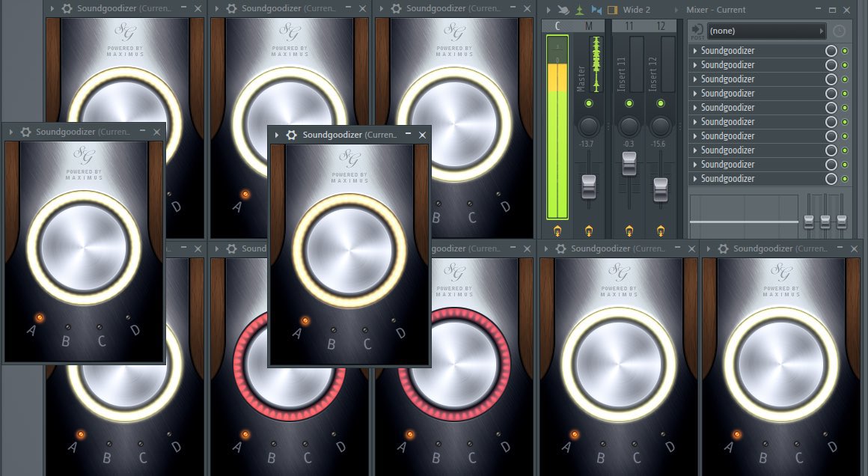Click the big knob in the bottom-right Soundgoodizer
Screen dimensions: 868x476
point(781,364)
